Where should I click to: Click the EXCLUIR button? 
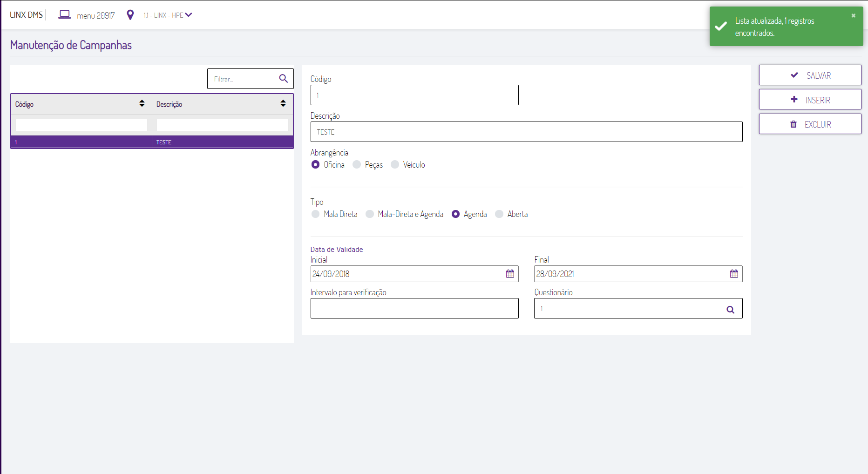point(810,124)
